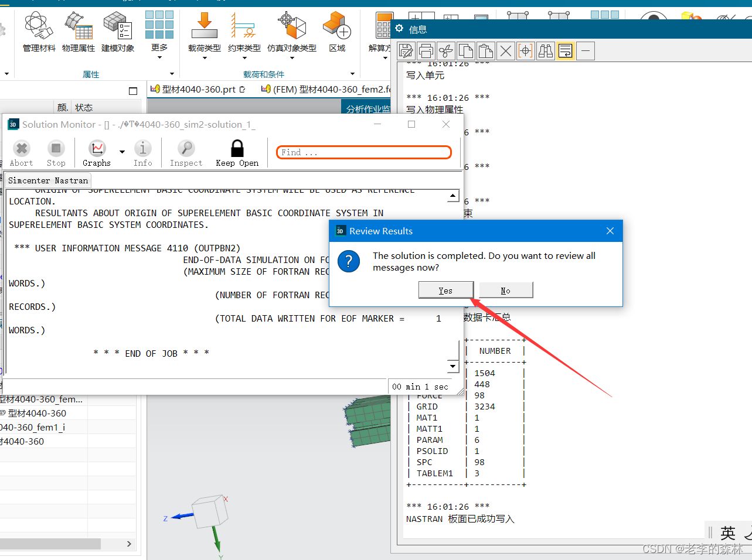This screenshot has width=752, height=560.
Task: Expand the 载荷类型 dropdown arrow
Action: (x=205, y=58)
